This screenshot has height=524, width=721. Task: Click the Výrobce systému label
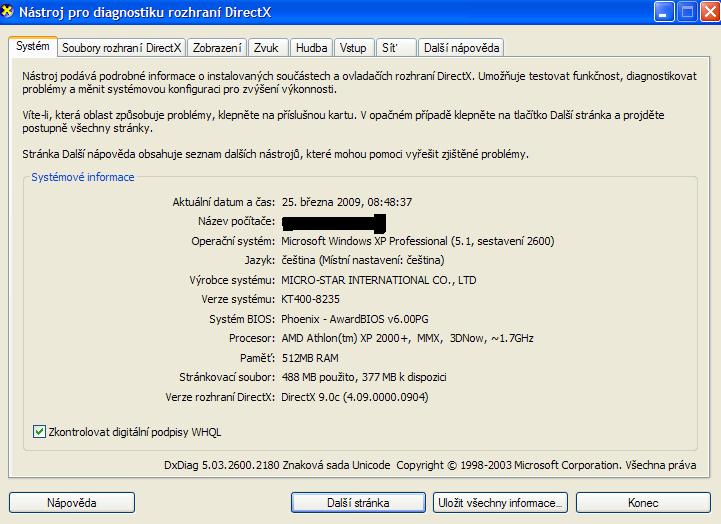[232, 280]
